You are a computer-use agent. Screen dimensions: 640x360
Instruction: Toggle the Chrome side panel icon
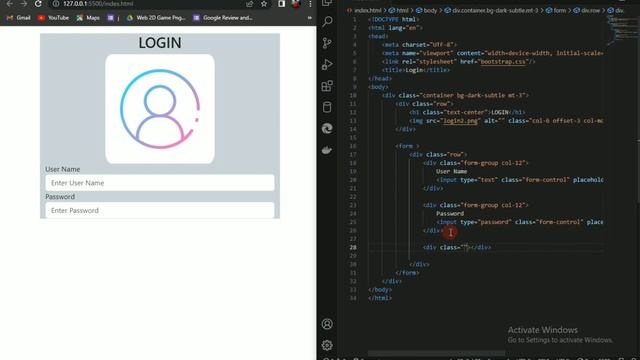(x=281, y=4)
